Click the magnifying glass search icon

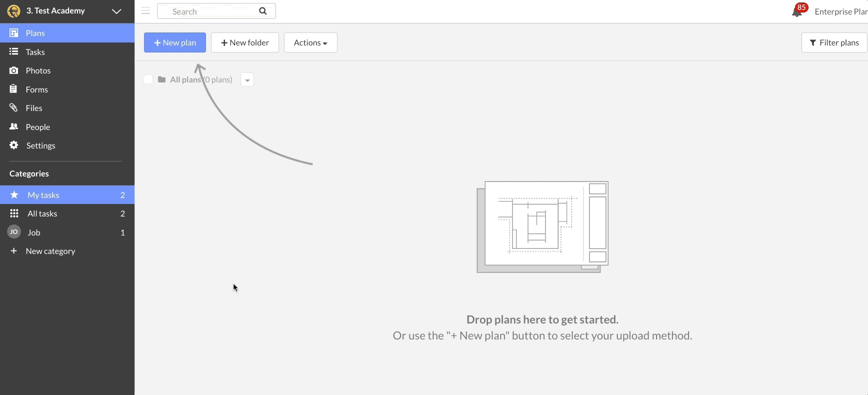tap(263, 11)
